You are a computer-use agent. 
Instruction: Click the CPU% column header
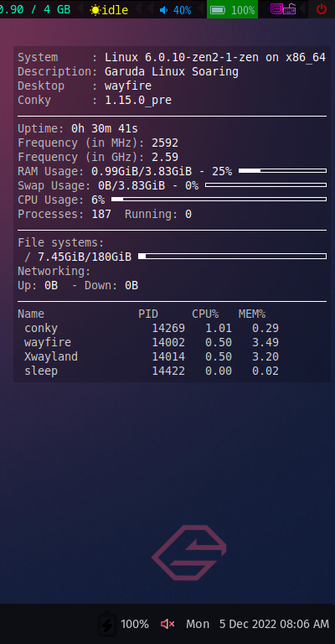(x=205, y=314)
